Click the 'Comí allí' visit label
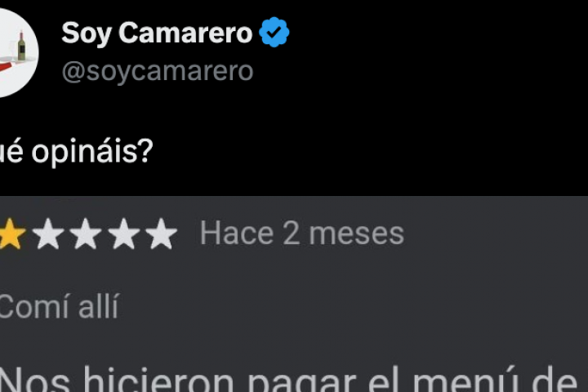588x392 pixels. pyautogui.click(x=59, y=307)
